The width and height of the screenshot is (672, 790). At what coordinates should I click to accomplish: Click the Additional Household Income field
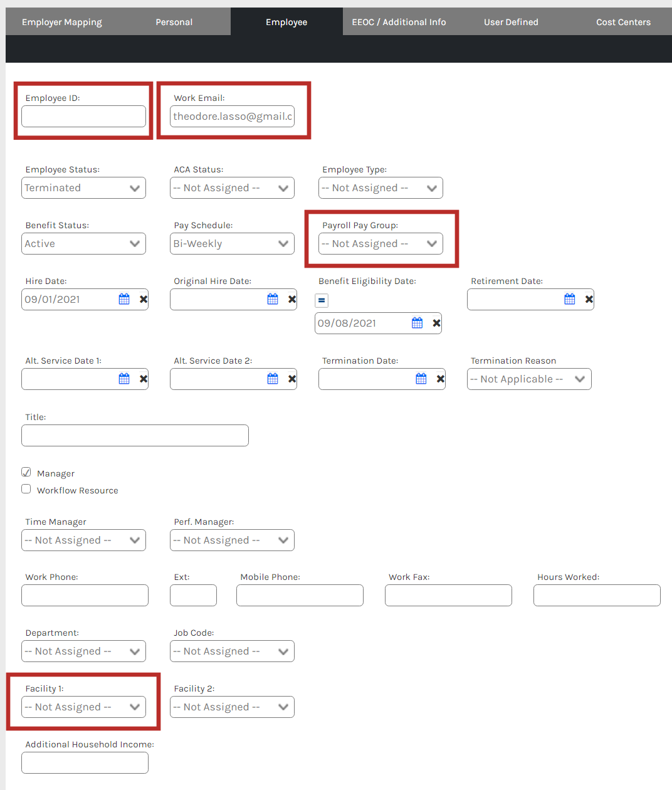85,763
